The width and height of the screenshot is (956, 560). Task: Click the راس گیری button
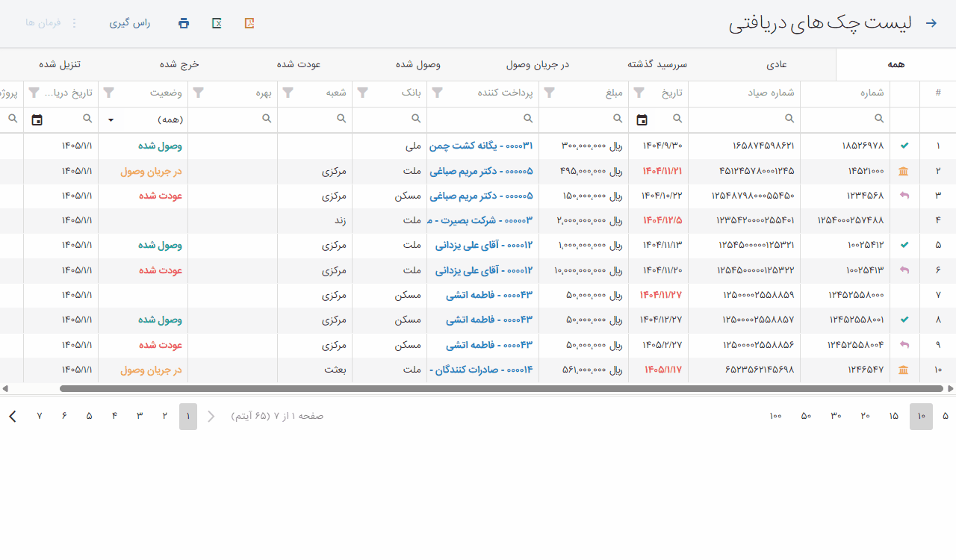pos(130,23)
